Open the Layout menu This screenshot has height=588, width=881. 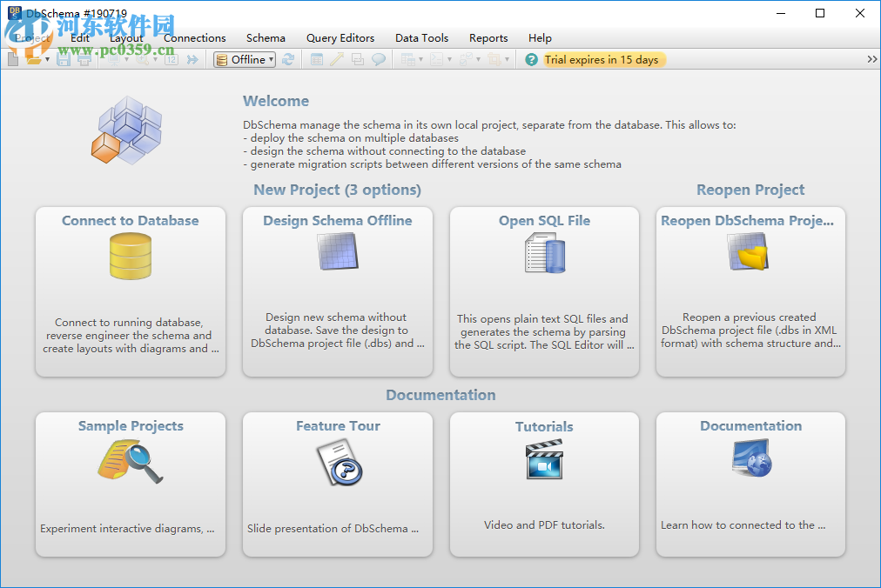tap(126, 37)
